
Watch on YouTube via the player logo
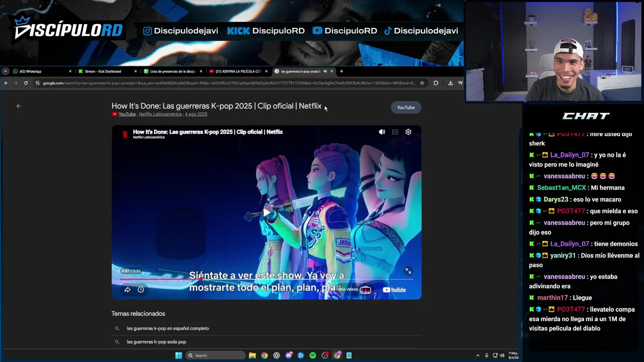tap(394, 290)
